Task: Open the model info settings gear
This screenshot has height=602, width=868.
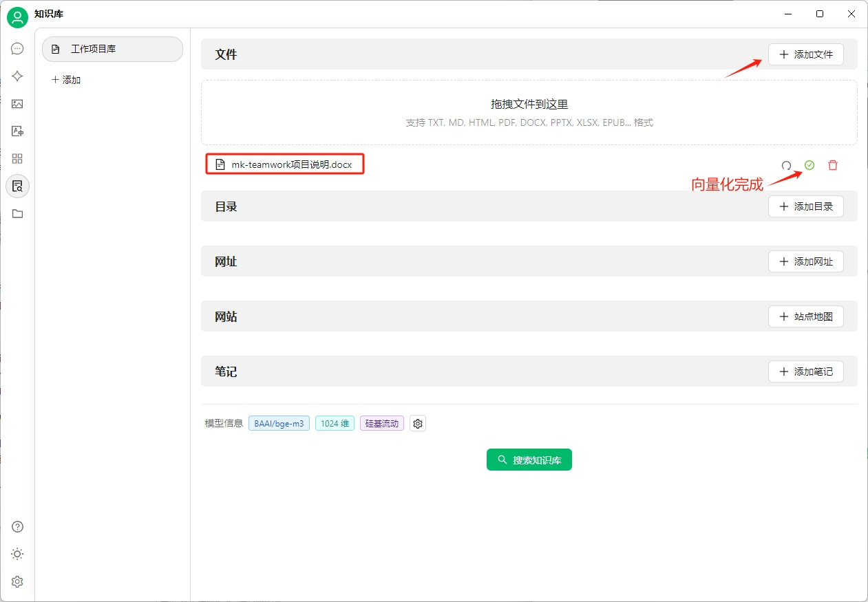Action: pyautogui.click(x=418, y=424)
